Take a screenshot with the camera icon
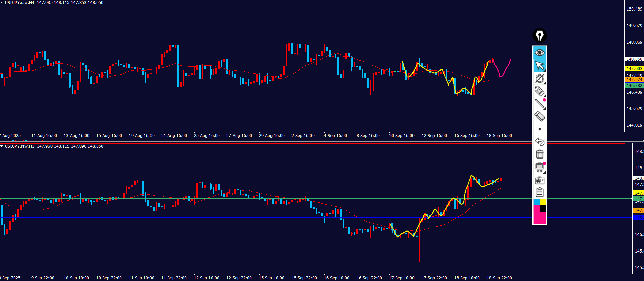Viewport: 644px width, 281px height. (539, 180)
